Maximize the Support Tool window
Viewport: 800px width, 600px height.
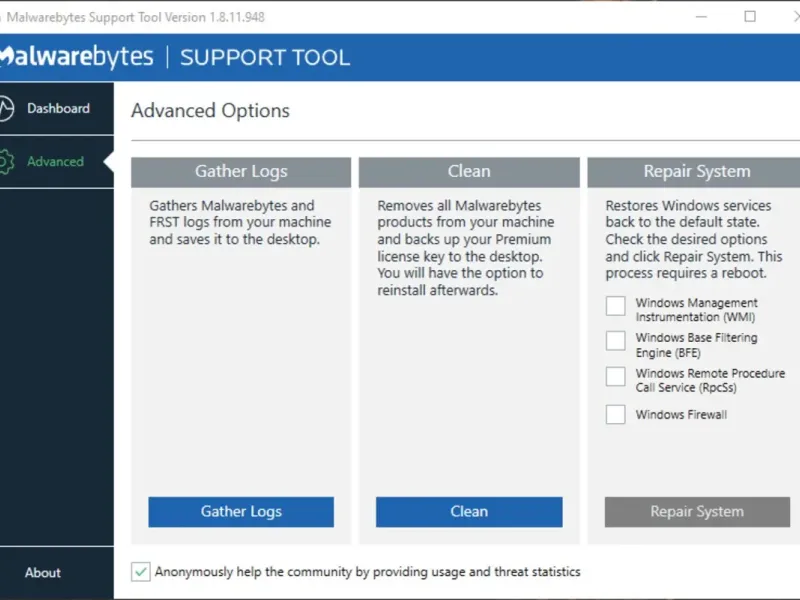(x=750, y=17)
